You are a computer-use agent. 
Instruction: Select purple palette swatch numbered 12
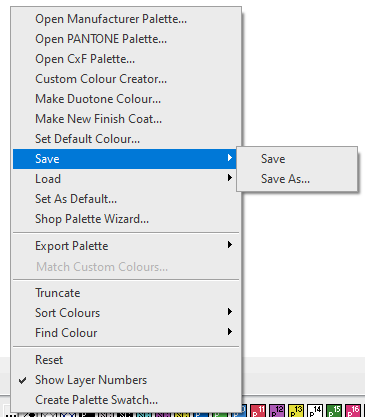tap(277, 411)
